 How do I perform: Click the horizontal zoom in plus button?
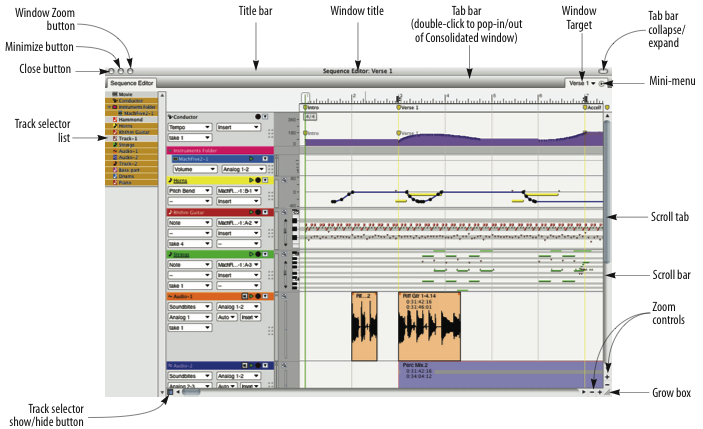(x=599, y=392)
